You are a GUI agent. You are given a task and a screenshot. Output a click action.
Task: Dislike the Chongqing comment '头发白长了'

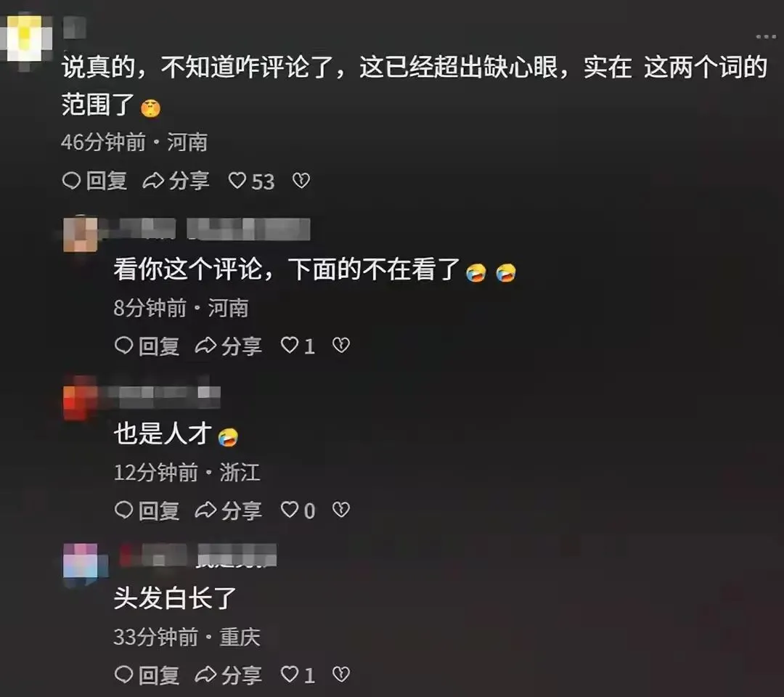(341, 674)
